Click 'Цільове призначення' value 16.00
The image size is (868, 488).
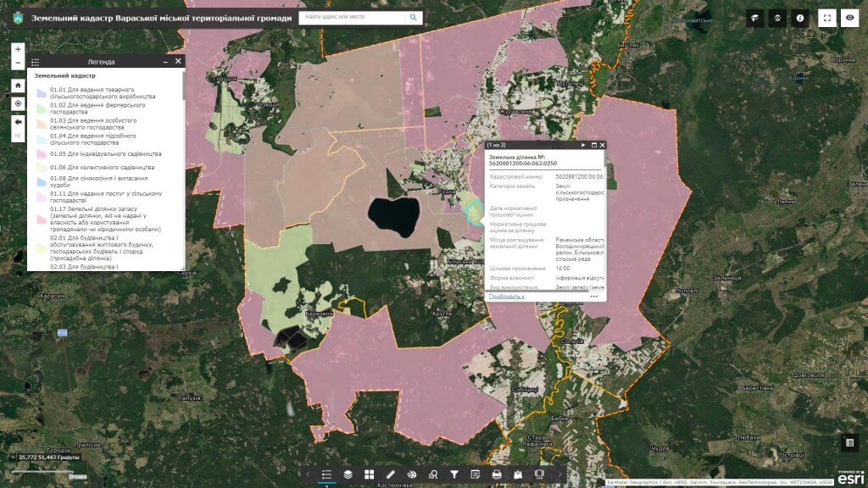(563, 269)
